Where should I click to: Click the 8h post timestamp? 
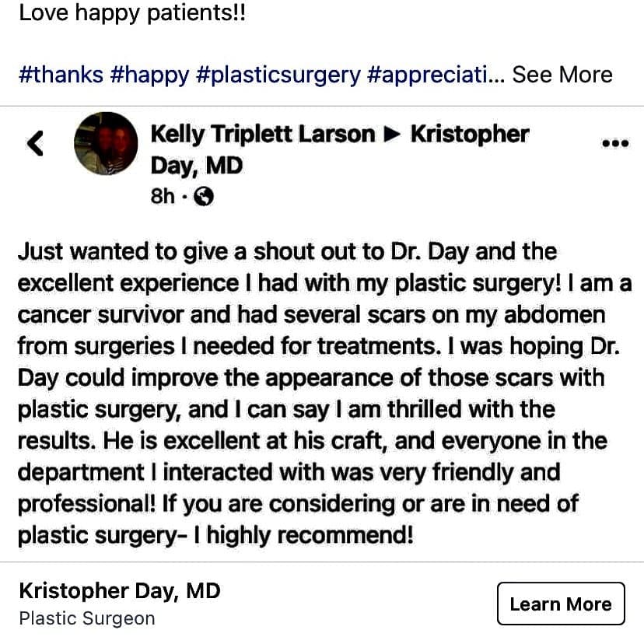163,196
